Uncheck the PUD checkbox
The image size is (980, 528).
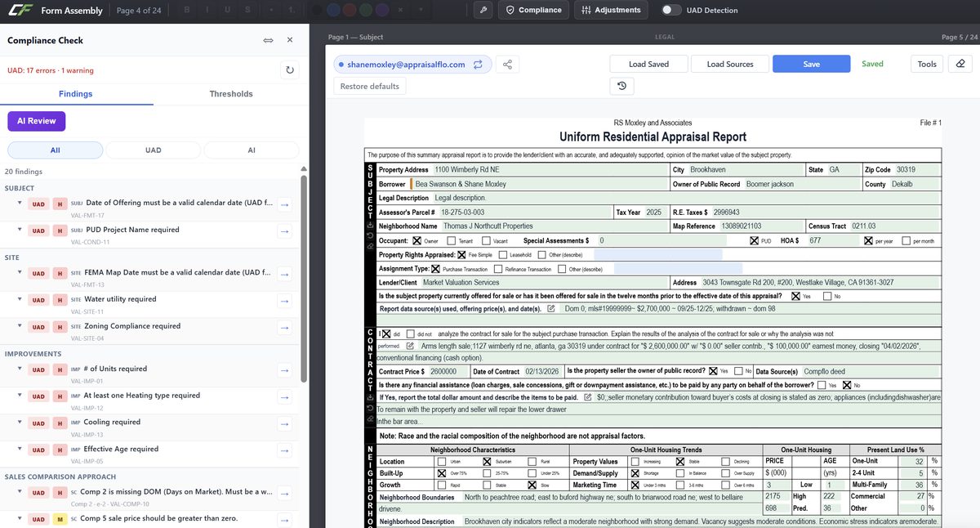point(754,241)
